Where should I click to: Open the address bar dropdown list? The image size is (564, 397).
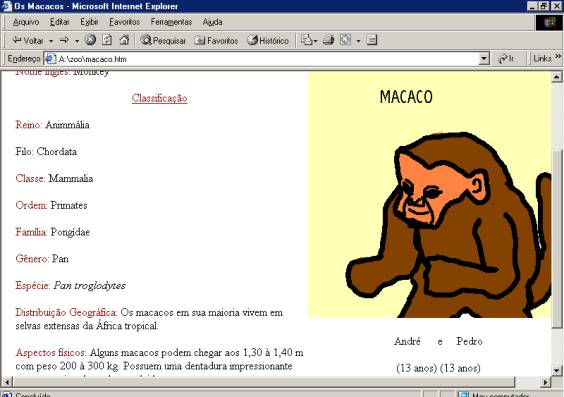pos(484,58)
